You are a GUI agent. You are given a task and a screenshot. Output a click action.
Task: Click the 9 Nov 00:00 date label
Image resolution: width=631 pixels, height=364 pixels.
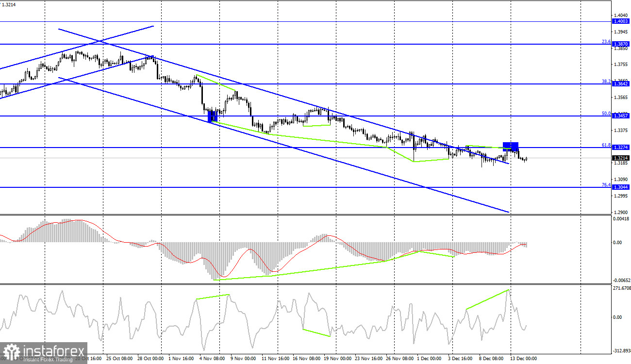point(244,359)
